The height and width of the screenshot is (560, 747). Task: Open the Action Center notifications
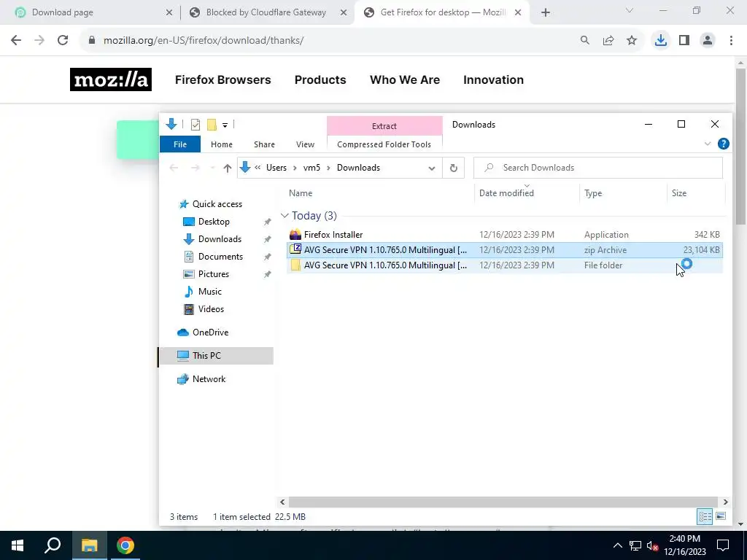click(x=723, y=545)
